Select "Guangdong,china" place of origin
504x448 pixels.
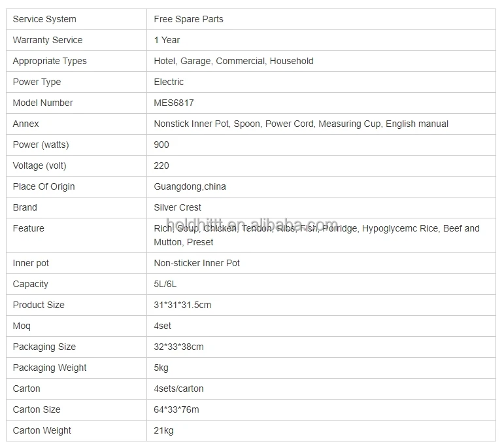[x=190, y=186]
